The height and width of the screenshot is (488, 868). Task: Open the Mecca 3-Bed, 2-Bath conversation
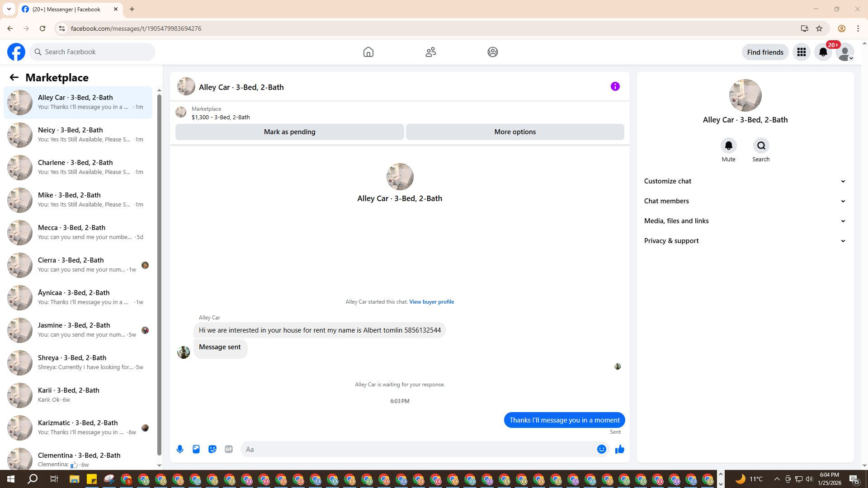pyautogui.click(x=78, y=232)
